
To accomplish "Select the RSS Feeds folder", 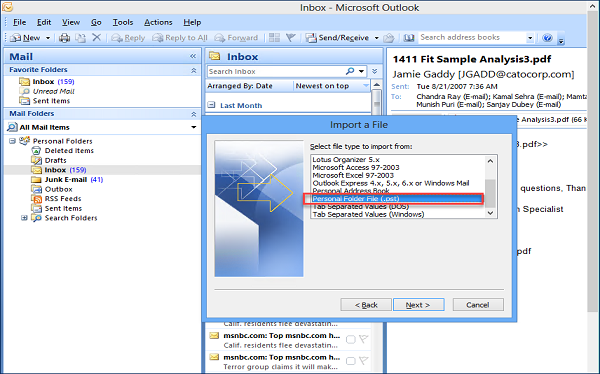I will (x=57, y=199).
